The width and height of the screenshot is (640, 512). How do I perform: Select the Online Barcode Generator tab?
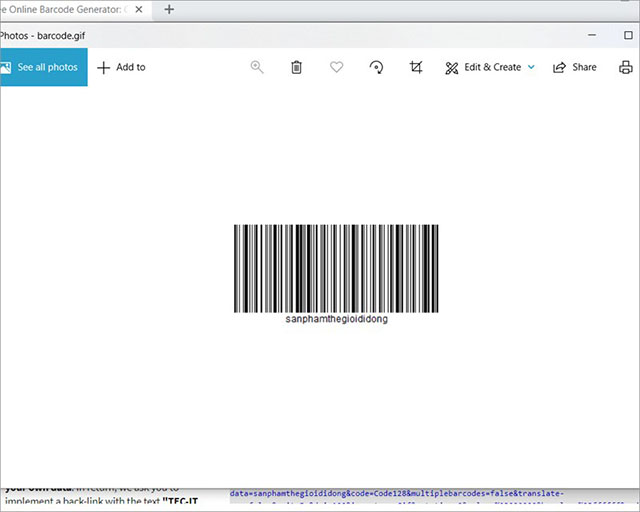pos(65,9)
